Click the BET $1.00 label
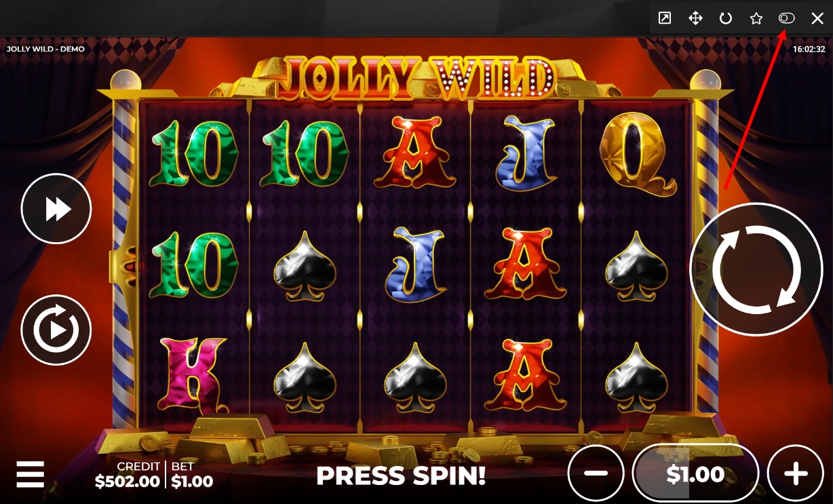833x504 pixels. (192, 476)
